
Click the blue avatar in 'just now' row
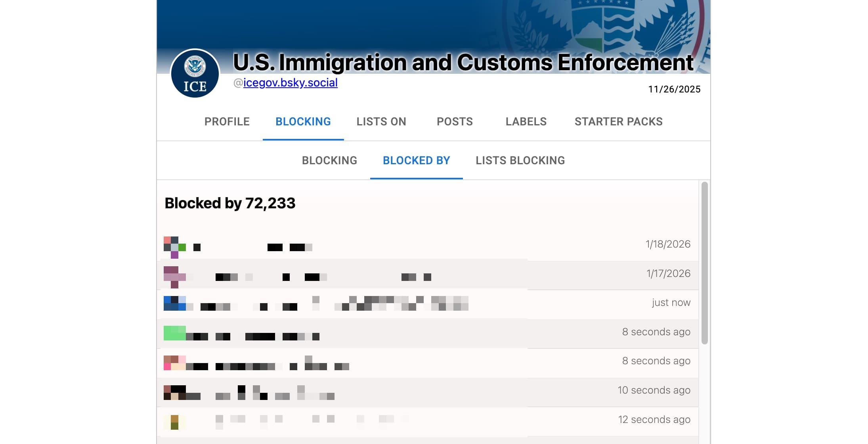tap(174, 303)
